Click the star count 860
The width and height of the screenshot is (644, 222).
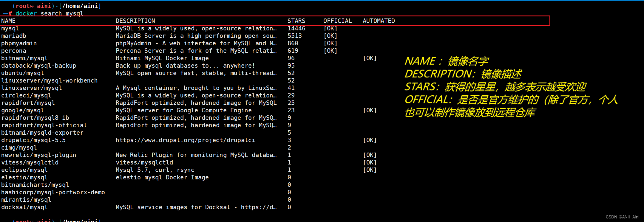tap(293, 43)
